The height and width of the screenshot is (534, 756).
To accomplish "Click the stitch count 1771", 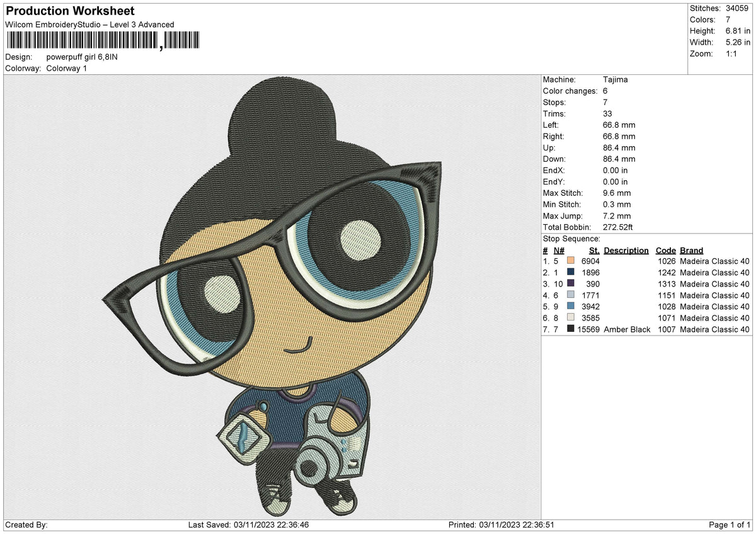I will point(590,295).
